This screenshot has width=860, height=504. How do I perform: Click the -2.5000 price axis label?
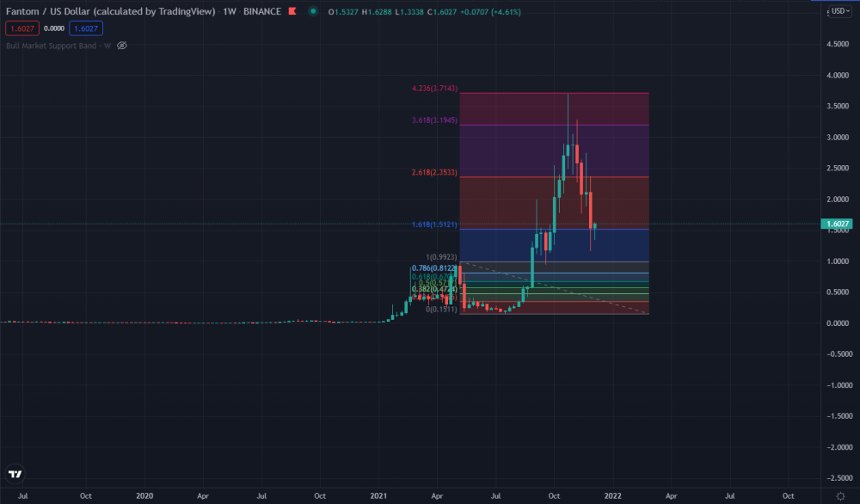[838, 478]
